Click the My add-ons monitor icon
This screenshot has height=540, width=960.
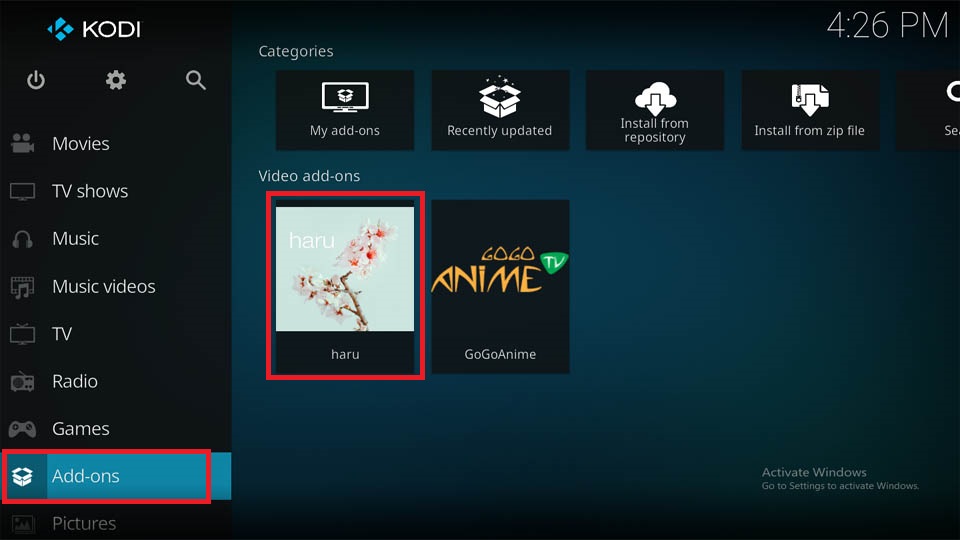coord(345,97)
